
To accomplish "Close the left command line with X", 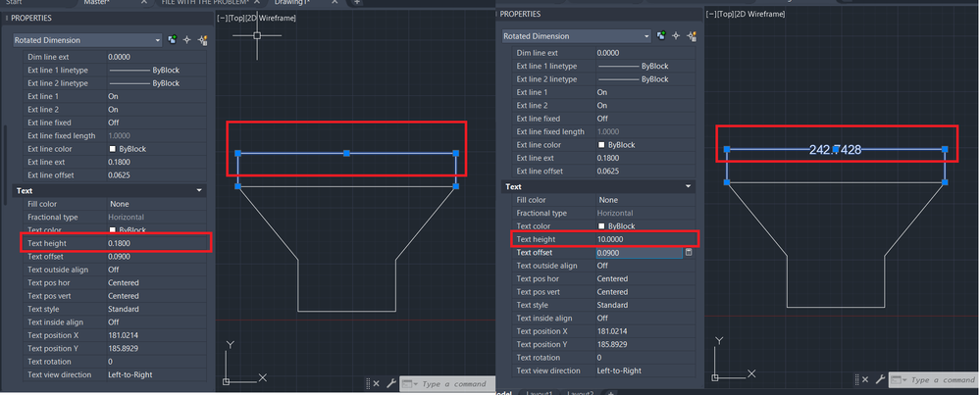I will 377,383.
